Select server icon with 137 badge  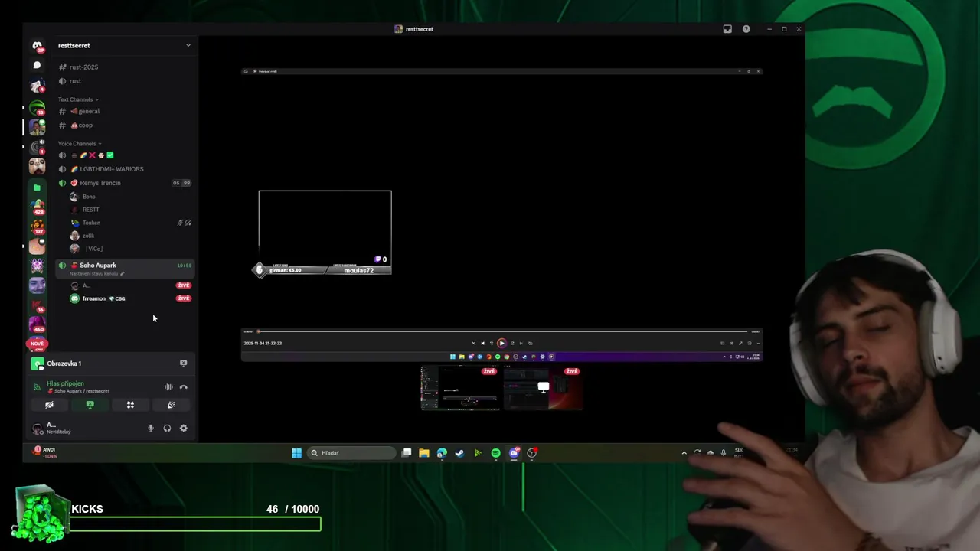[37, 227]
